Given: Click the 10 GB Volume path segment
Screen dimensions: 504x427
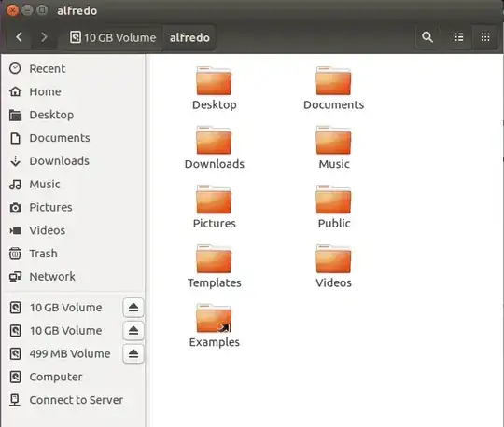Looking at the screenshot, I should coord(113,37).
